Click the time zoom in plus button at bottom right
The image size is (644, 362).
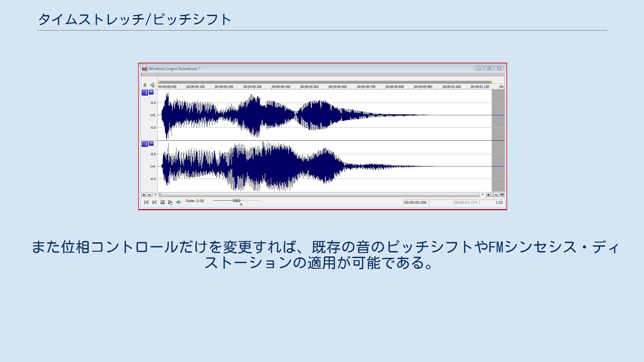(x=489, y=195)
